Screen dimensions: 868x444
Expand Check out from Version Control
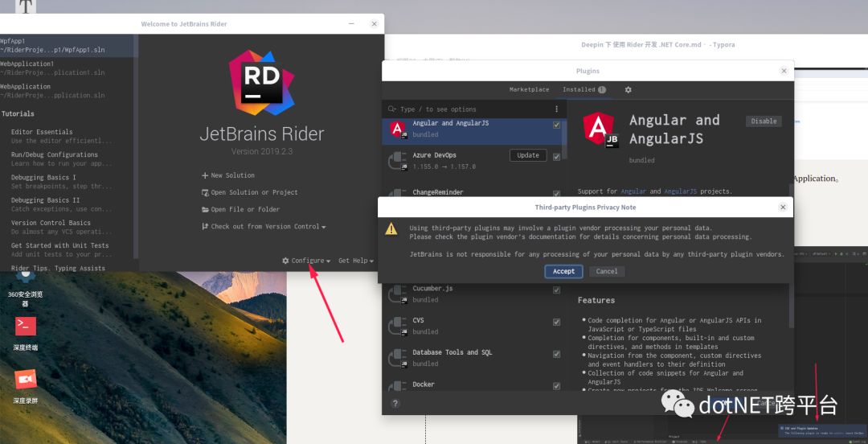point(264,227)
